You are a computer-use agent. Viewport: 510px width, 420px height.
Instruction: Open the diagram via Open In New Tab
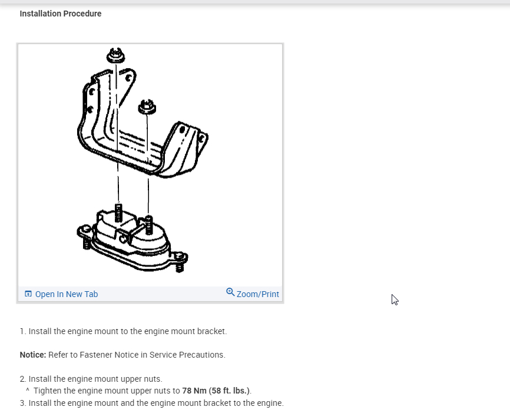point(61,294)
